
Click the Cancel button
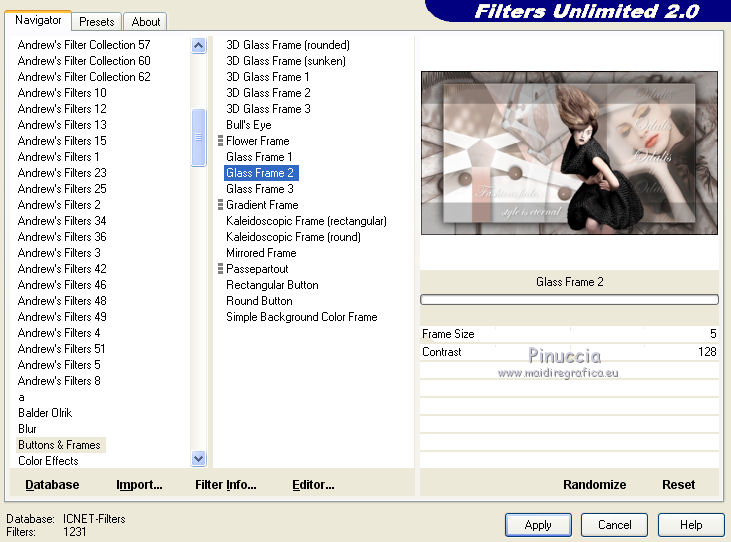[x=614, y=525]
